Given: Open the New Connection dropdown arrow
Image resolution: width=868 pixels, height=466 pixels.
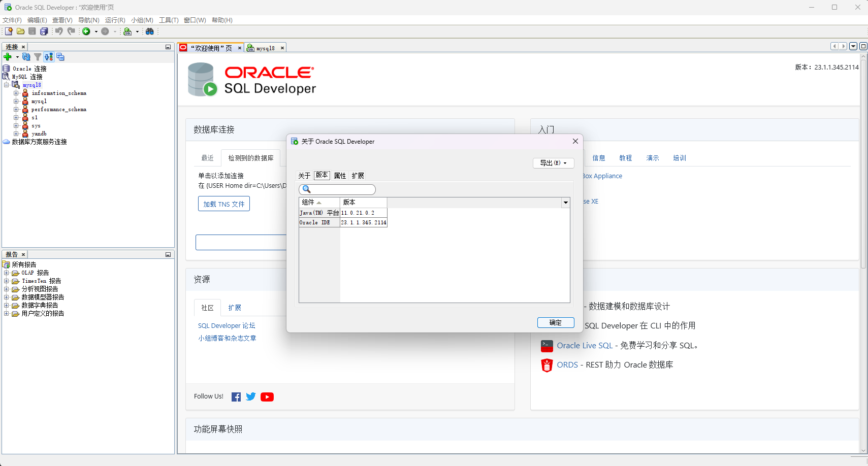Looking at the screenshot, I should coord(17,57).
